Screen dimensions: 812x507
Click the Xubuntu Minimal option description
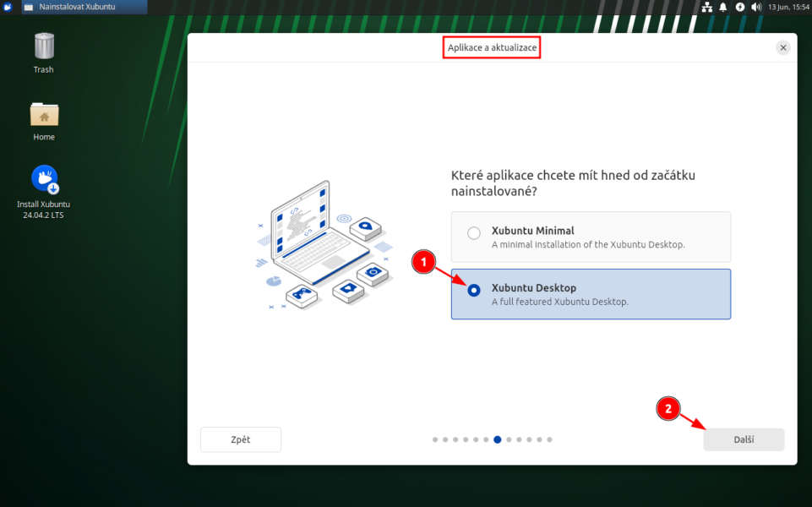[x=588, y=244]
